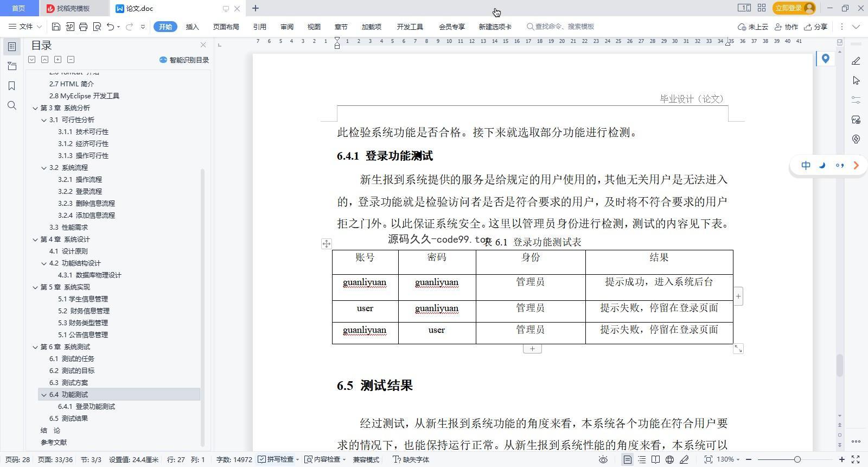The width and height of the screenshot is (868, 467).
Task: Open the 引用 ribbon tab
Action: coord(259,27)
